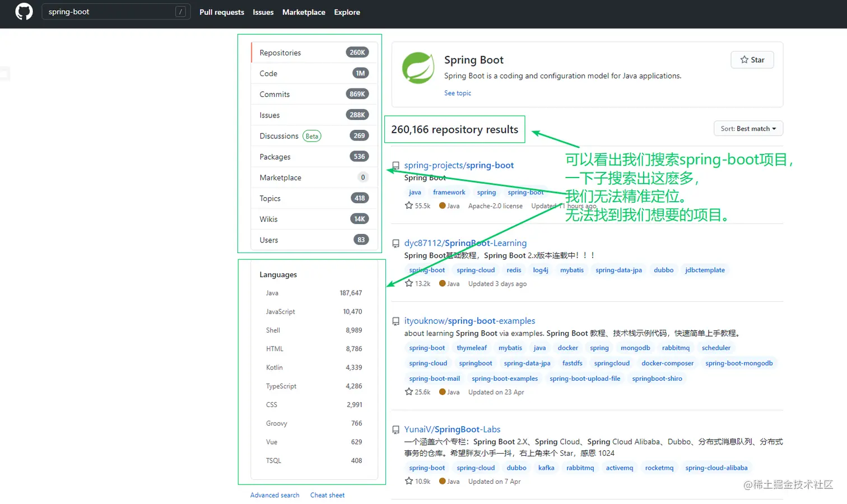Screen dimensions: 847x504
Task: Open Pull requests in top navigation
Action: click(222, 12)
